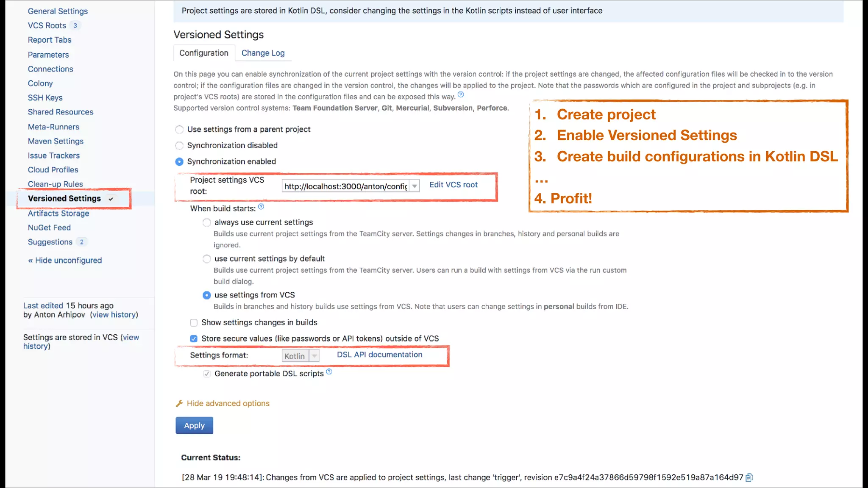Toggle 'Generate portable DSL scripts' checkbox
Viewport: 868px width, 488px height.
(x=207, y=374)
